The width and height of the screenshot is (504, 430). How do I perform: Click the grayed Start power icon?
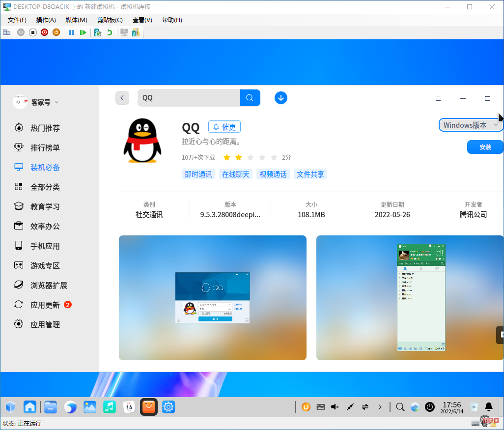pyautogui.click(x=21, y=32)
